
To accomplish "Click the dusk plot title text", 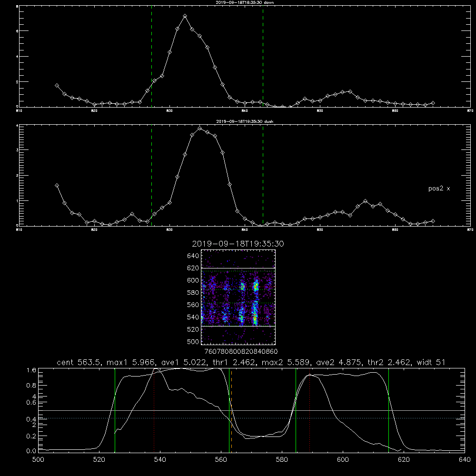I will tap(245, 121).
